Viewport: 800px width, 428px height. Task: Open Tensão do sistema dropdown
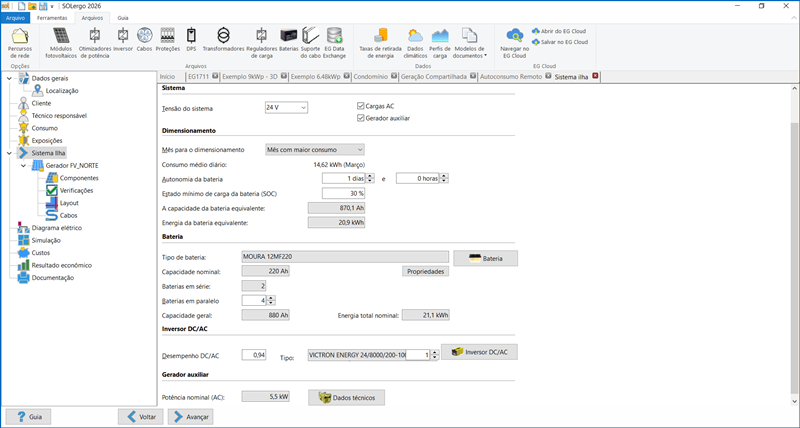(x=286, y=106)
